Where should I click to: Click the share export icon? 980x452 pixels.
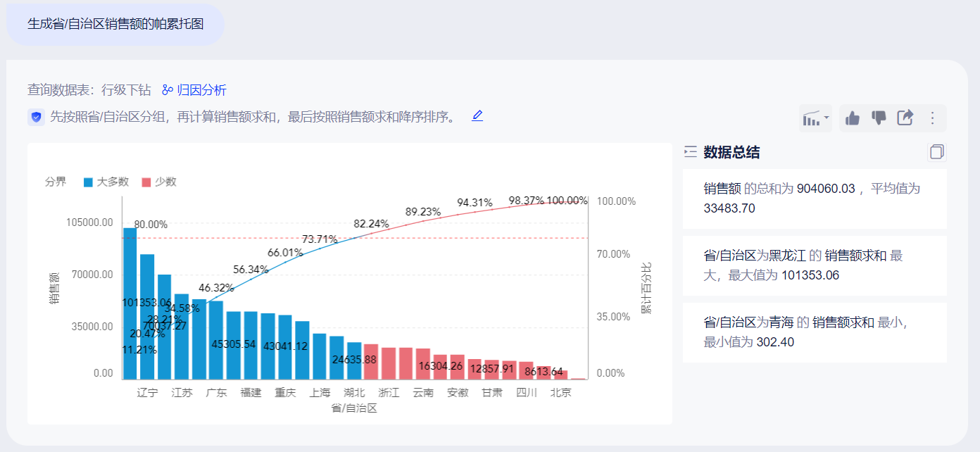pos(905,118)
